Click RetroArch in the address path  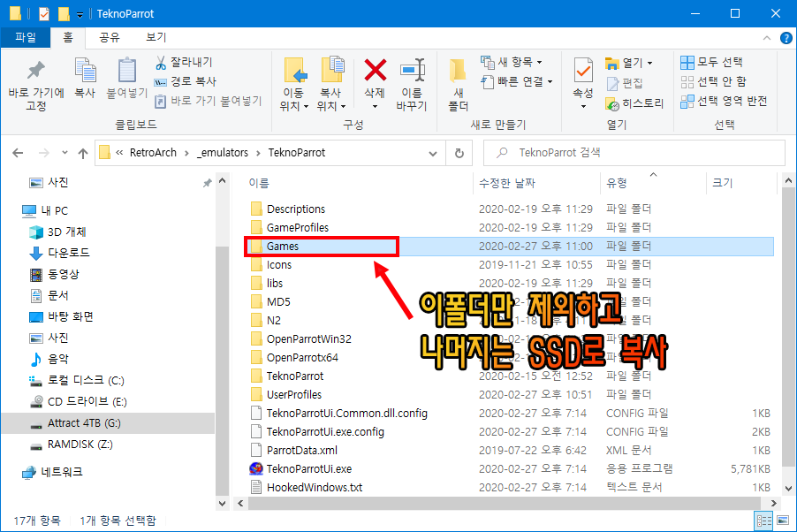[x=153, y=153]
